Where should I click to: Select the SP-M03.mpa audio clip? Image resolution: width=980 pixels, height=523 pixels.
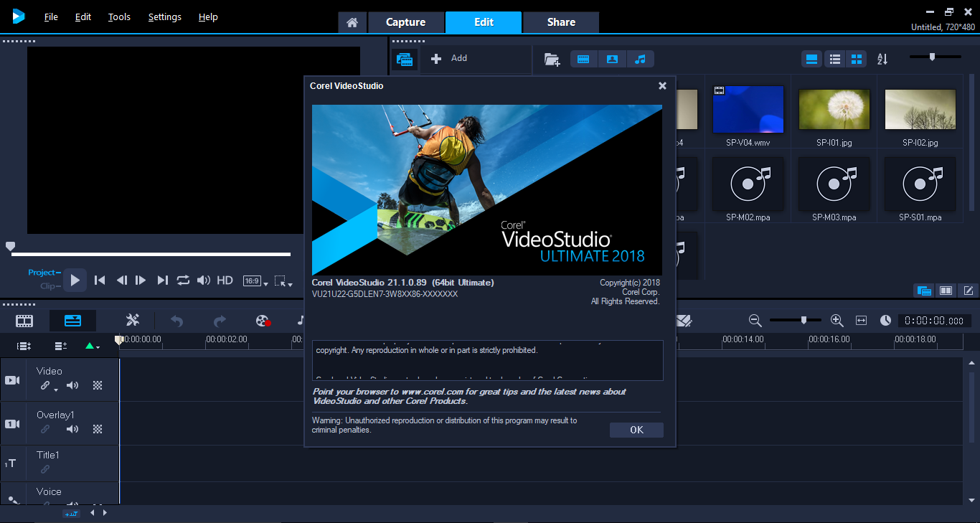834,184
